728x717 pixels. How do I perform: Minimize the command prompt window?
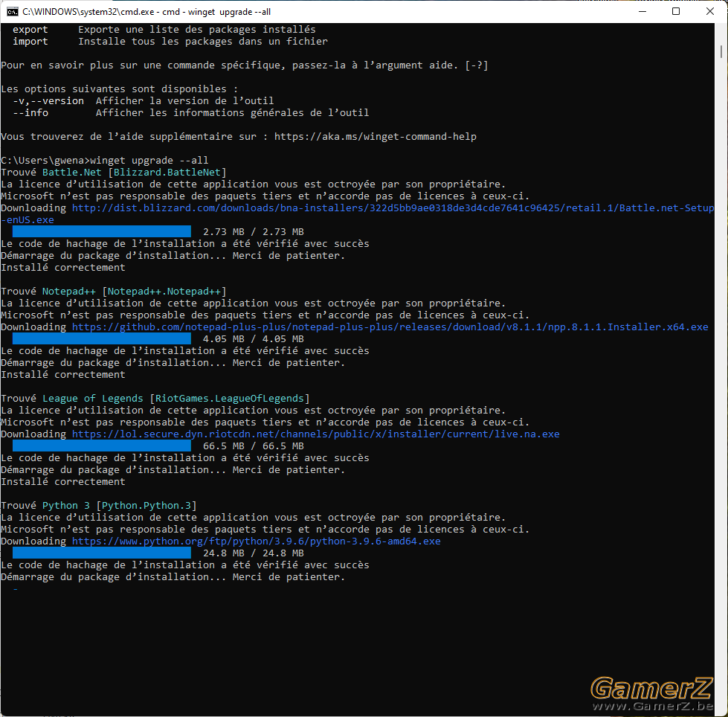pos(642,12)
